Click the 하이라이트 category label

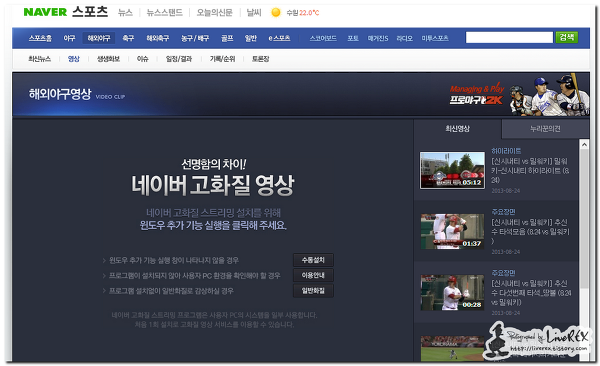click(x=506, y=151)
